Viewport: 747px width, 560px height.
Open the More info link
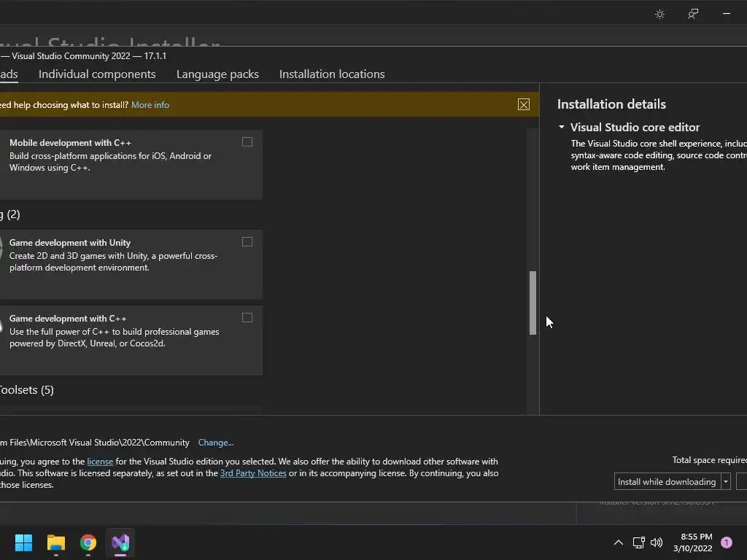coord(150,105)
